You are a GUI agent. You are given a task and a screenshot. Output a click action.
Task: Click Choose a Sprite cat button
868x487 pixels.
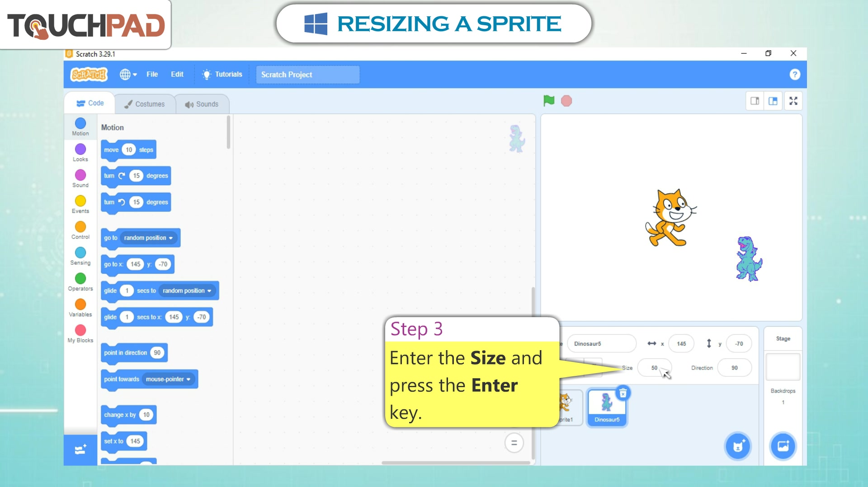(x=738, y=446)
